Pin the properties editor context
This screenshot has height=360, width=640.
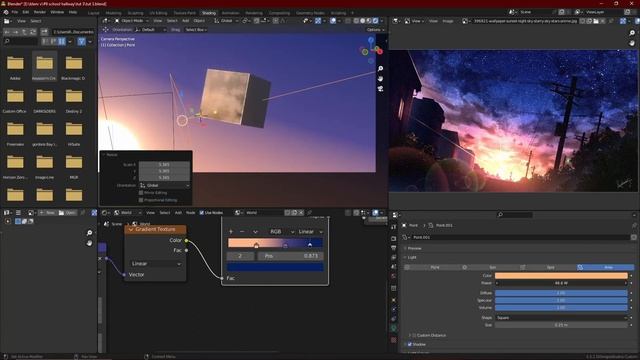click(634, 225)
